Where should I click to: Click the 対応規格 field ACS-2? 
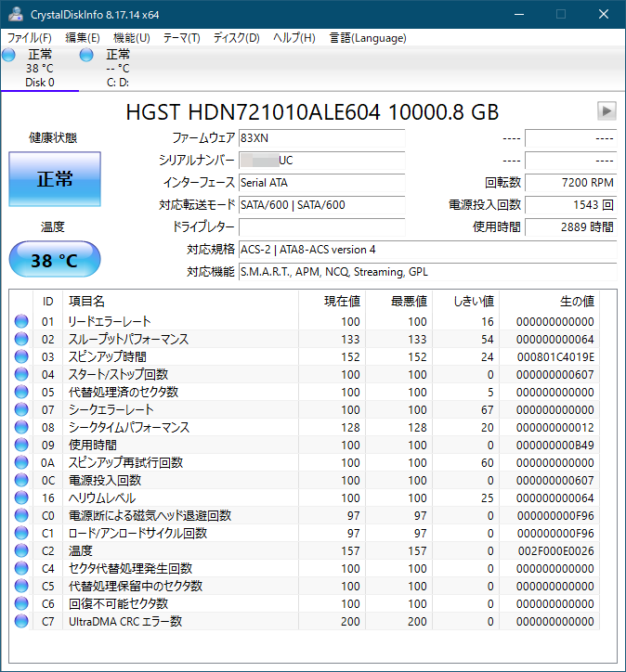click(427, 250)
